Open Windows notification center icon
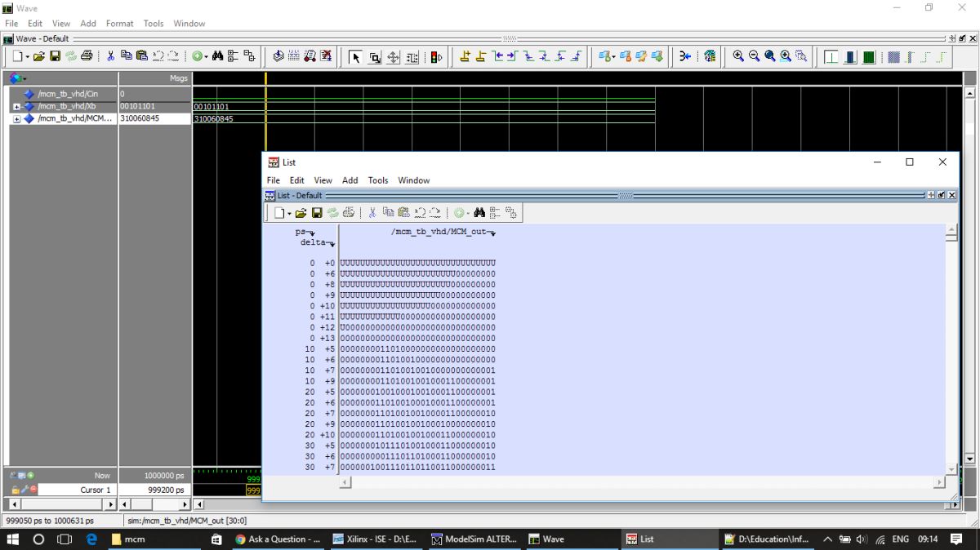The image size is (980, 550). coord(956,539)
